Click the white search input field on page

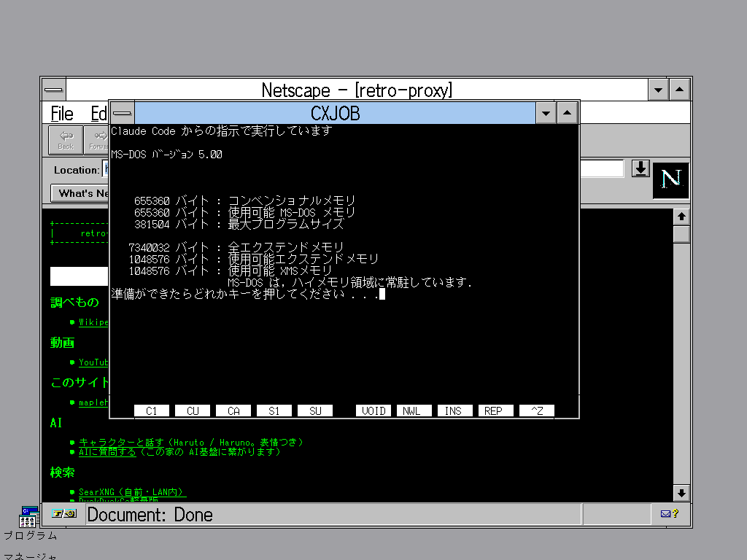coord(79,276)
